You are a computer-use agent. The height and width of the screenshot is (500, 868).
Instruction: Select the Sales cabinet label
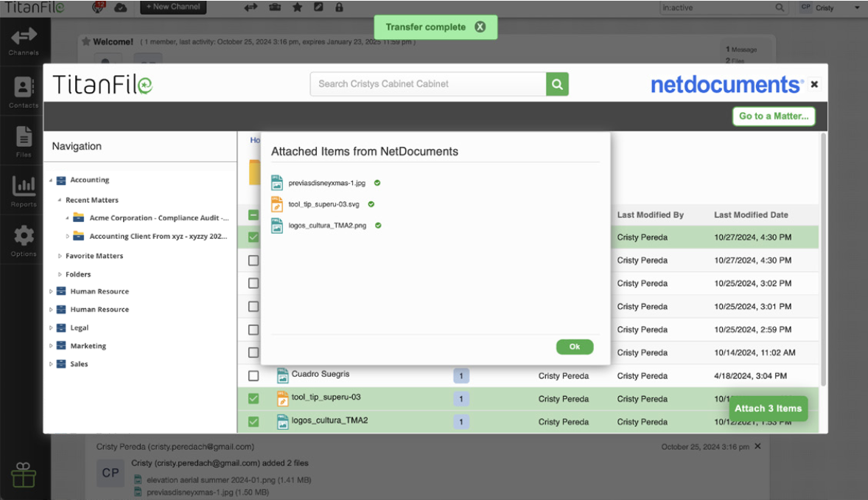click(79, 364)
